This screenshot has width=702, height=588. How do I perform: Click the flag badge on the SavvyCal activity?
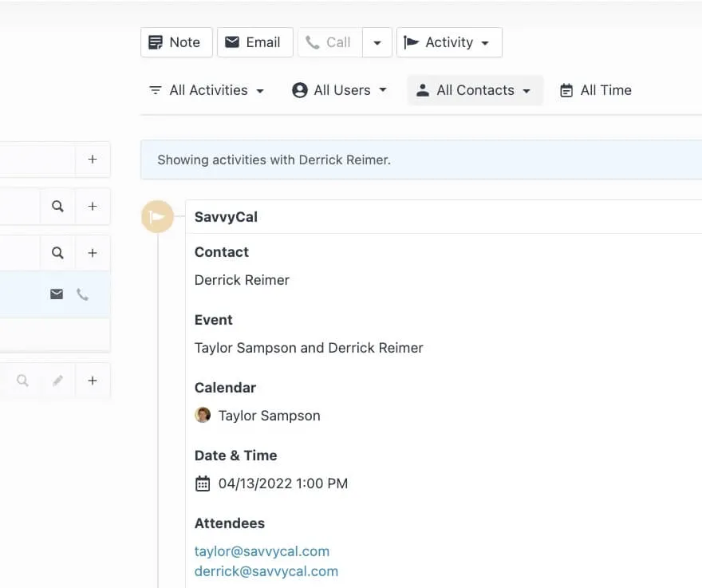(157, 215)
